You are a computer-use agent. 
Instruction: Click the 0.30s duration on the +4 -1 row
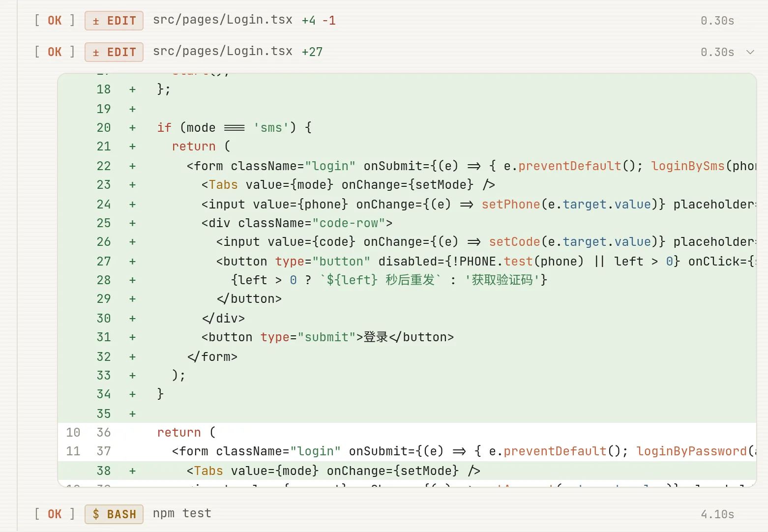[717, 21]
